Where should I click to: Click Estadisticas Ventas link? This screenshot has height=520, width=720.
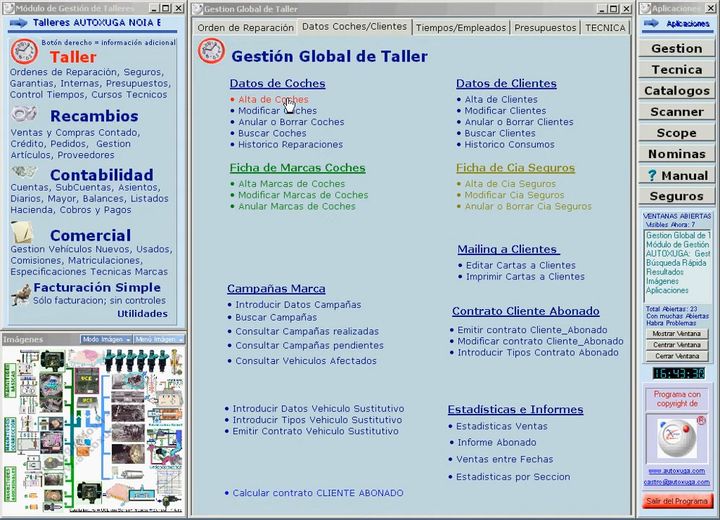501,426
